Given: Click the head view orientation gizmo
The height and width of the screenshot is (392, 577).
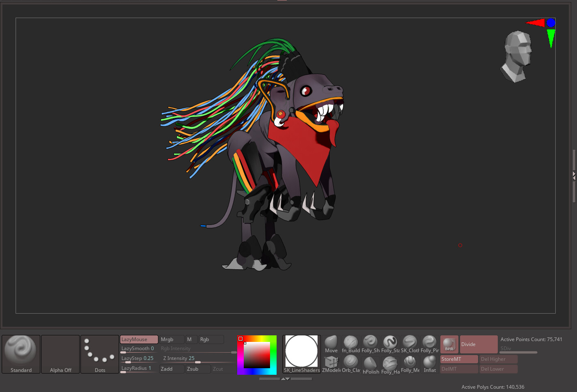Looking at the screenshot, I should tap(517, 56).
